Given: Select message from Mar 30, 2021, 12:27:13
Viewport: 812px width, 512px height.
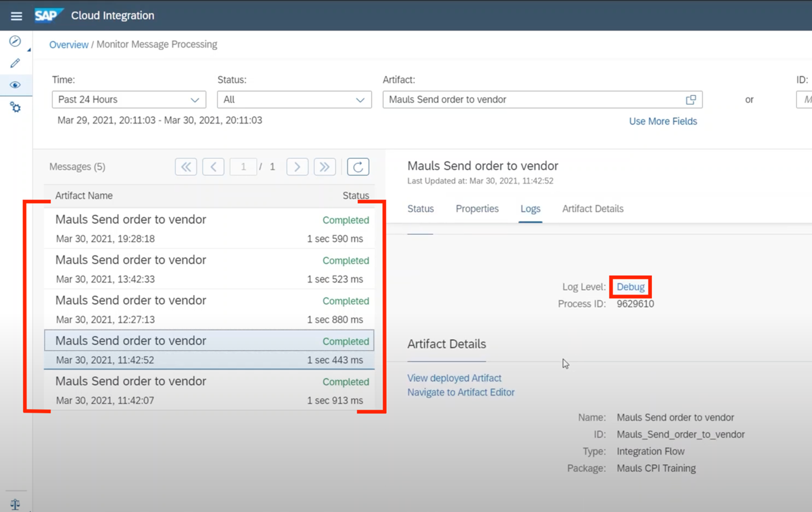Looking at the screenshot, I should [209, 310].
